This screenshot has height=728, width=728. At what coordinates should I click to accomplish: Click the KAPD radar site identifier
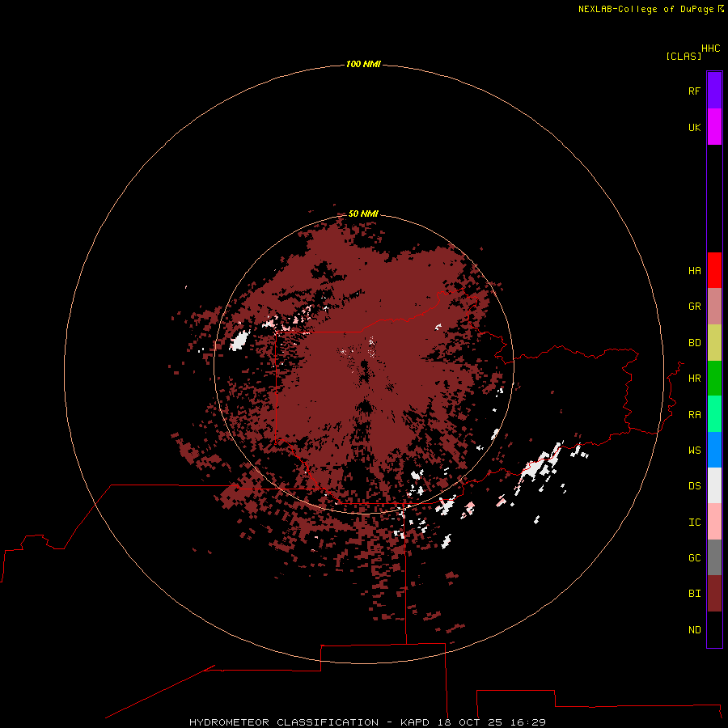(416, 722)
